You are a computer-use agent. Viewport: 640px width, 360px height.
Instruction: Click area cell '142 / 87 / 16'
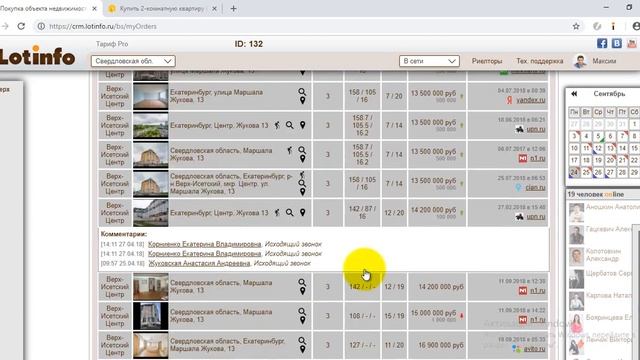point(362,213)
